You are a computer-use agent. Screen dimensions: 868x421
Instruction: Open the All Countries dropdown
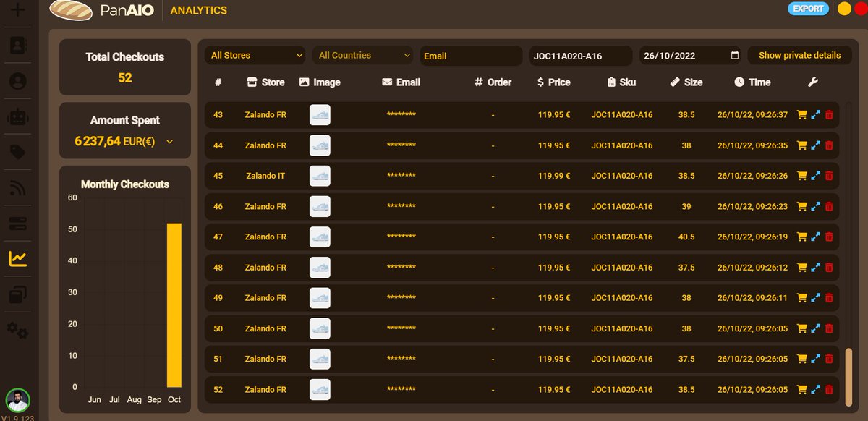pyautogui.click(x=364, y=56)
